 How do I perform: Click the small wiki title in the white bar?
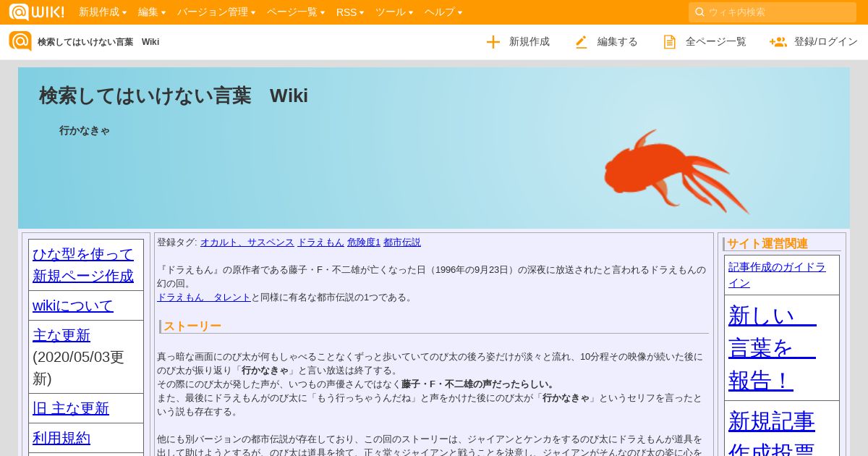(98, 42)
